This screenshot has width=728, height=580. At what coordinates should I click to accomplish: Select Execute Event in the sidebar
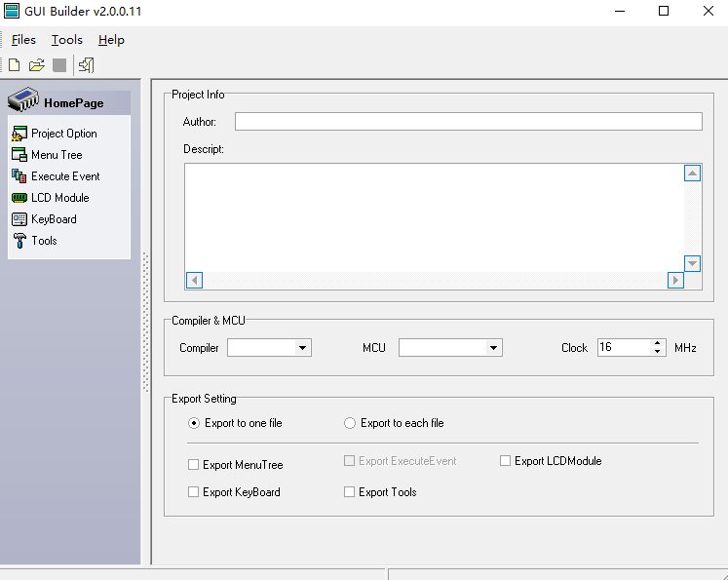click(65, 176)
